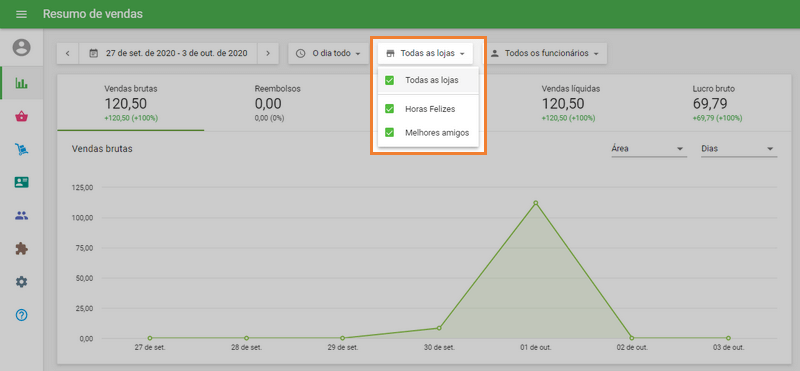Screen dimensions: 800x371
Task: Uncheck the Melhores amigos store checkbox
Action: point(389,133)
